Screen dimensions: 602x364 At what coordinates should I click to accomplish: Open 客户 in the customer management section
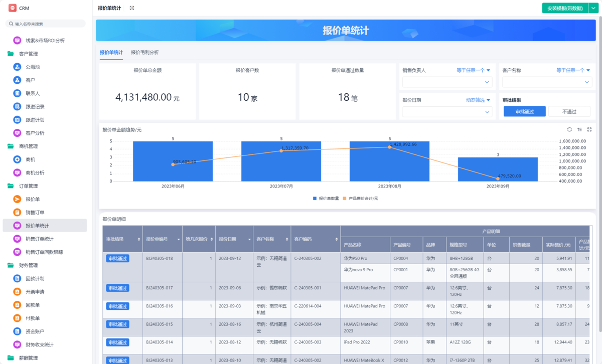pyautogui.click(x=45, y=80)
